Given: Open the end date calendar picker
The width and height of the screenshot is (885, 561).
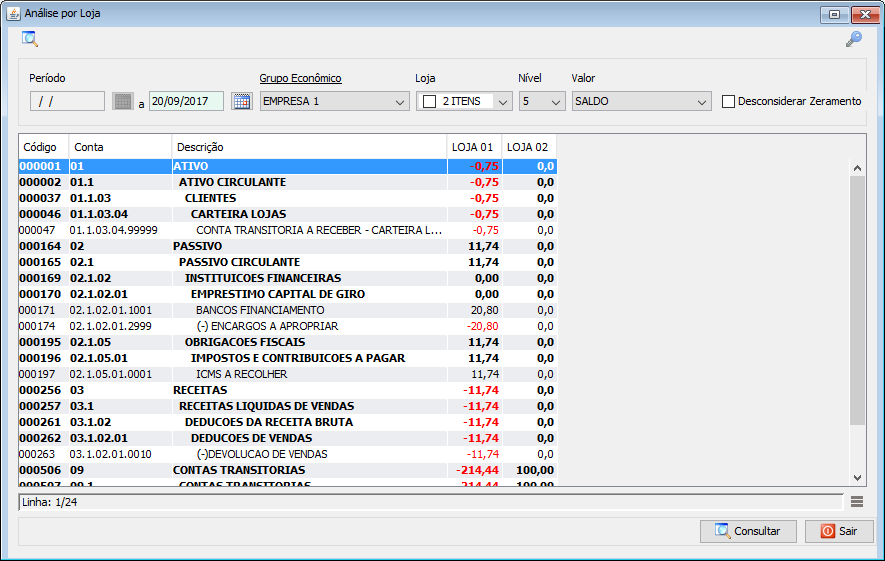Looking at the screenshot, I should click(242, 102).
